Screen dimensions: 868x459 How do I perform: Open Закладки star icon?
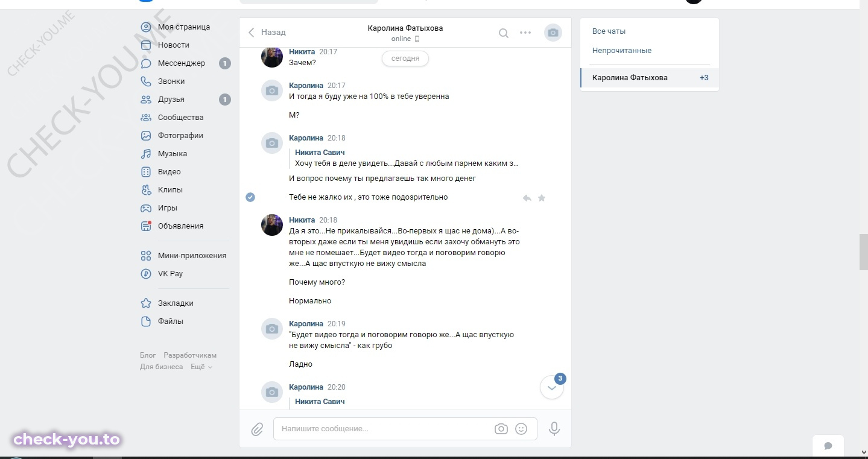(146, 303)
